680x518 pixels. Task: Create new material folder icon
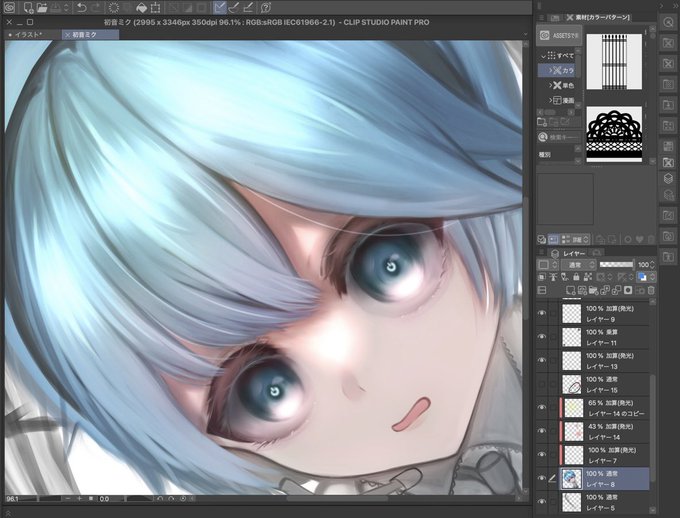[x=542, y=122]
